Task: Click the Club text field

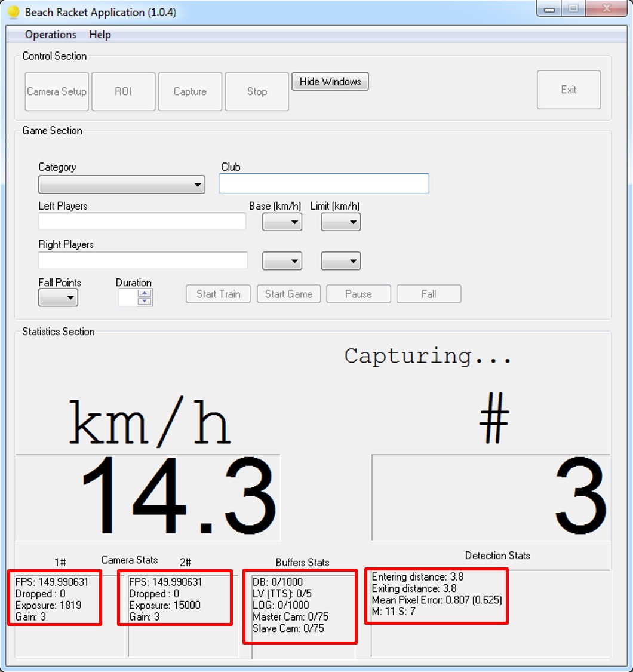Action: (324, 184)
